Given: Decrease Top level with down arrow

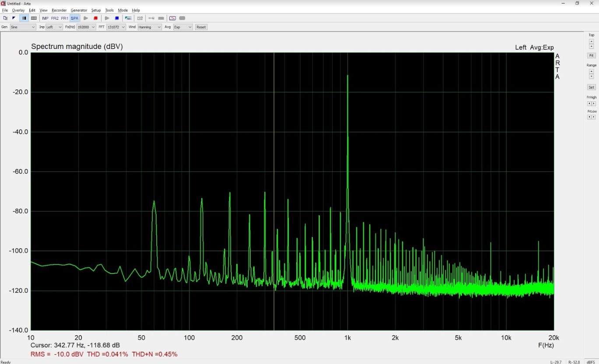Looking at the screenshot, I should [592, 46].
